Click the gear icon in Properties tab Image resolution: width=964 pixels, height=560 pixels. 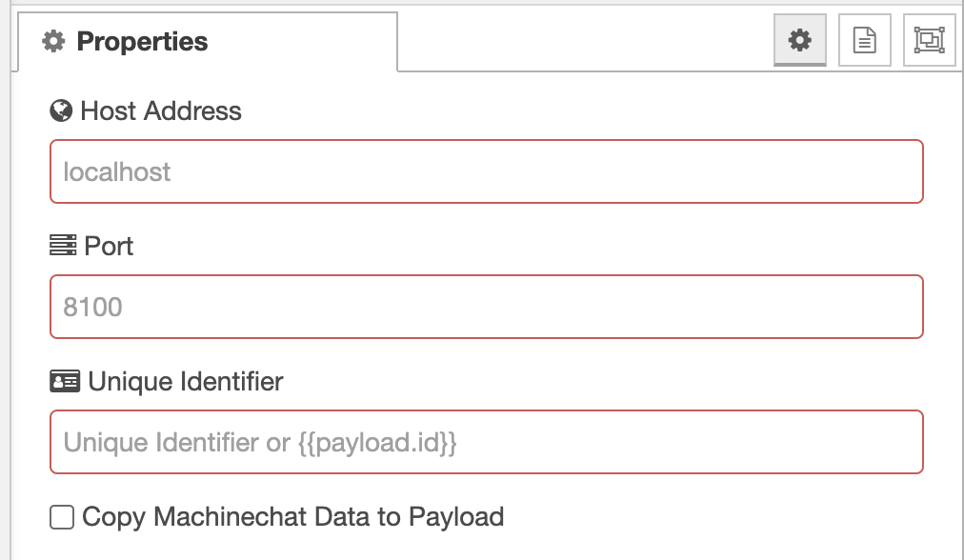[54, 42]
